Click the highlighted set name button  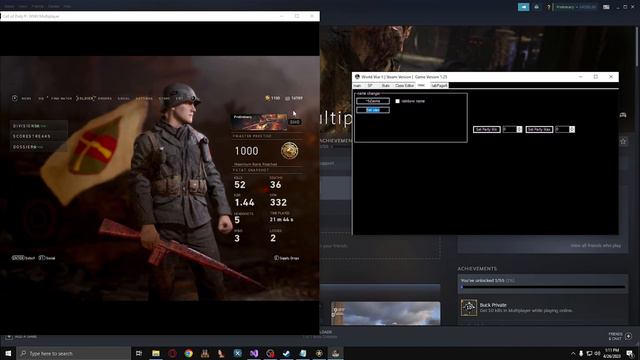(373, 110)
